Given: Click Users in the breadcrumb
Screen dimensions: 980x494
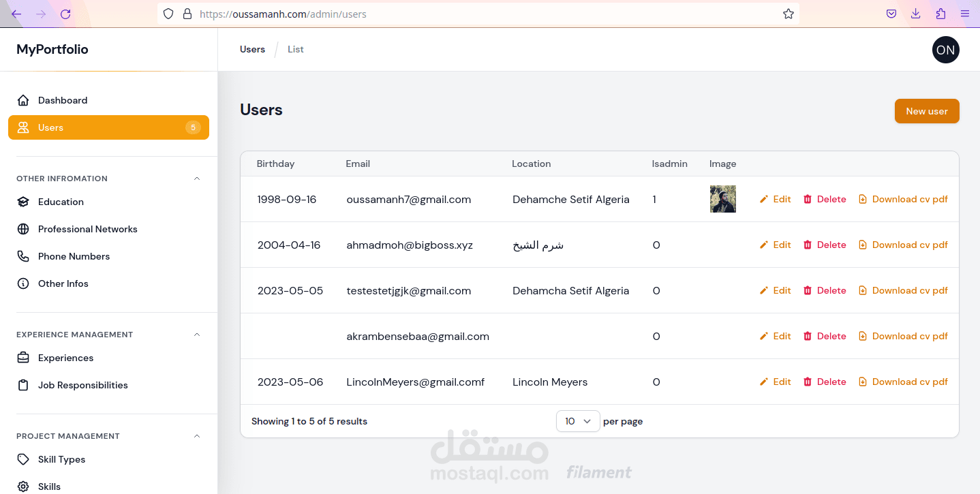Looking at the screenshot, I should click(252, 49).
